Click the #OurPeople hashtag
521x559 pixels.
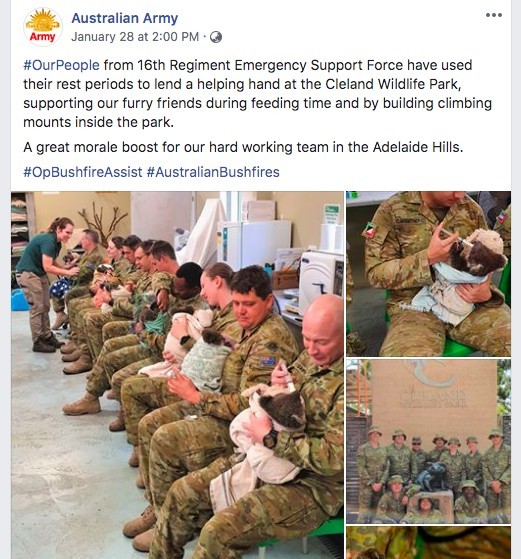click(61, 65)
